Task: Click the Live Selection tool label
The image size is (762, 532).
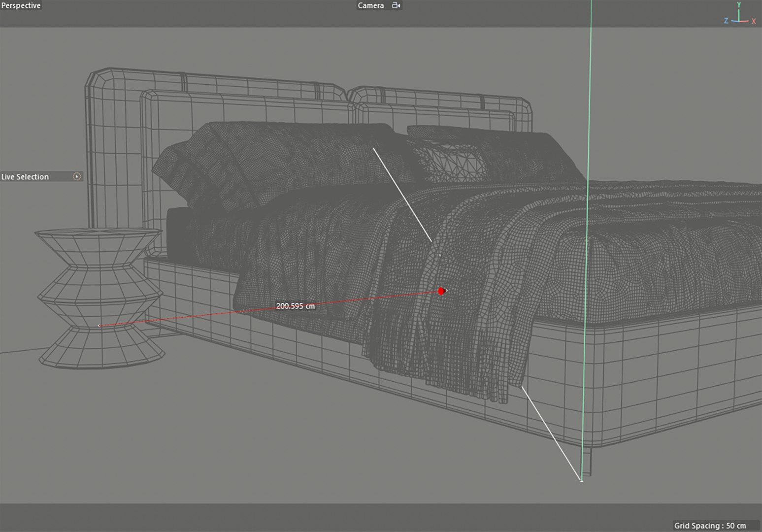Action: tap(25, 176)
